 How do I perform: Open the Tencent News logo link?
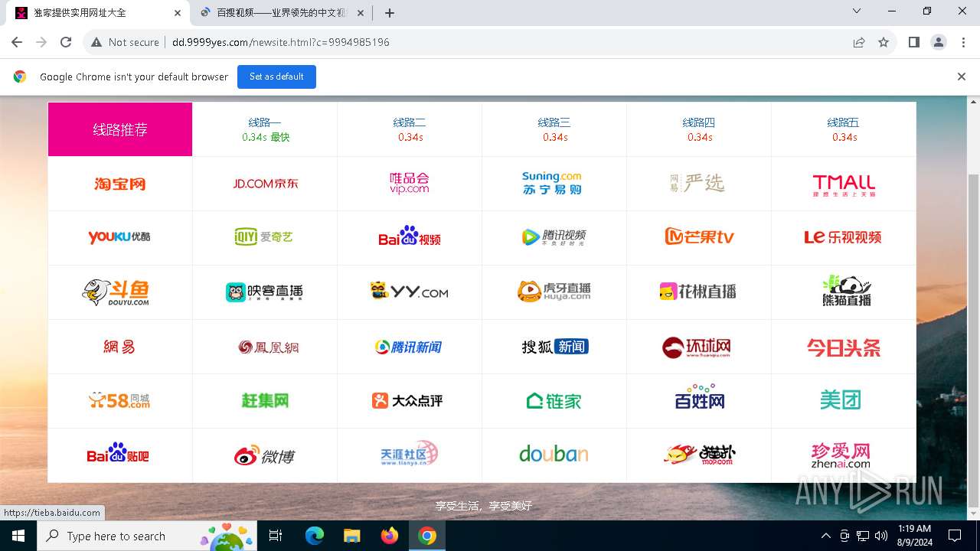409,347
